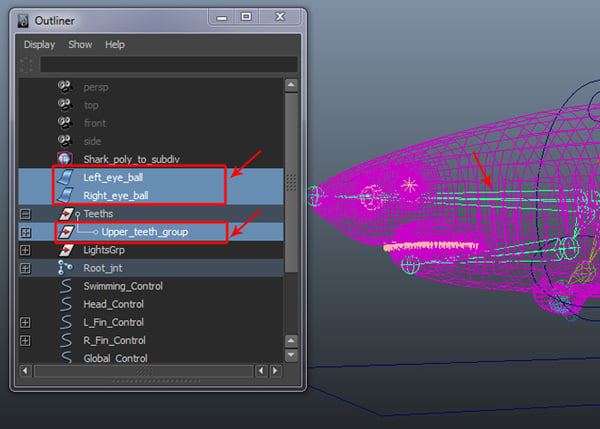Click the search filter icon beside text field
Viewport: 600px width, 429px height.
[26, 65]
